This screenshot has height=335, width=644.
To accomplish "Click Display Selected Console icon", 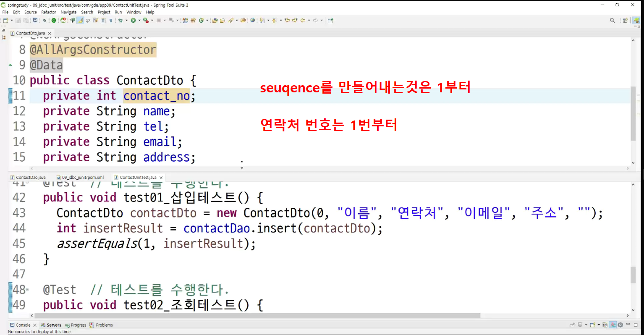I will 580,325.
